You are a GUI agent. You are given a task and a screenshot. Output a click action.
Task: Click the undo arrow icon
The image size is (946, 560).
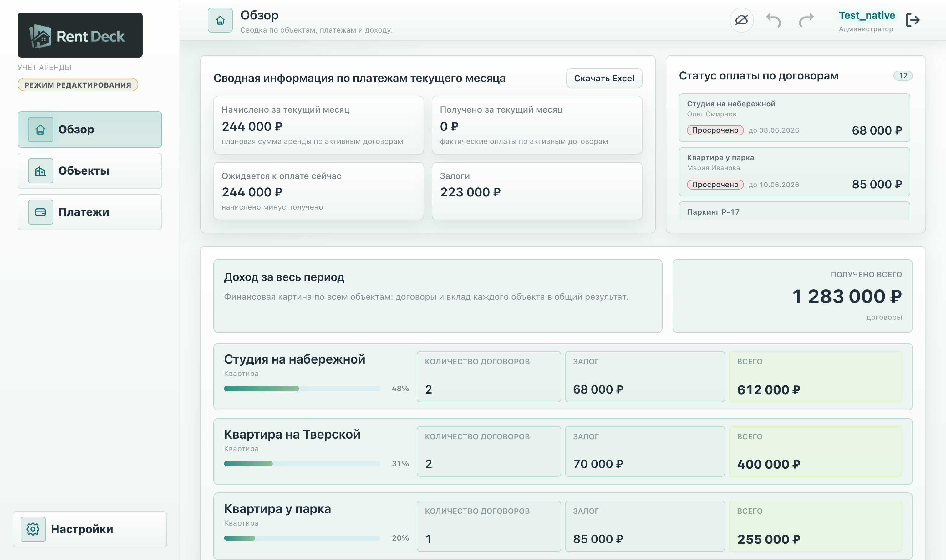coord(774,20)
